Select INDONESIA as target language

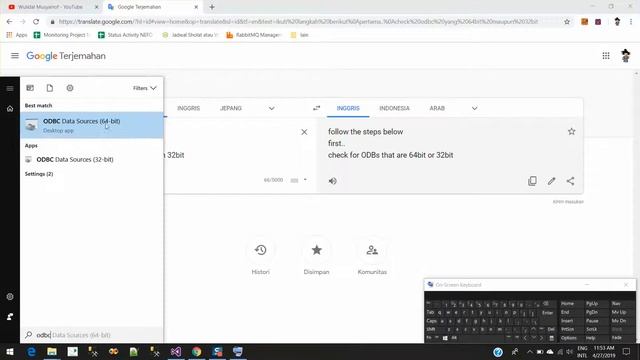click(x=394, y=108)
